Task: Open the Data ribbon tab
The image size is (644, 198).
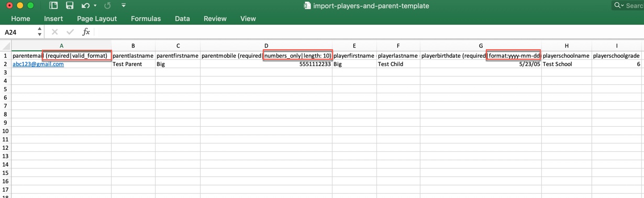Action: pos(182,18)
